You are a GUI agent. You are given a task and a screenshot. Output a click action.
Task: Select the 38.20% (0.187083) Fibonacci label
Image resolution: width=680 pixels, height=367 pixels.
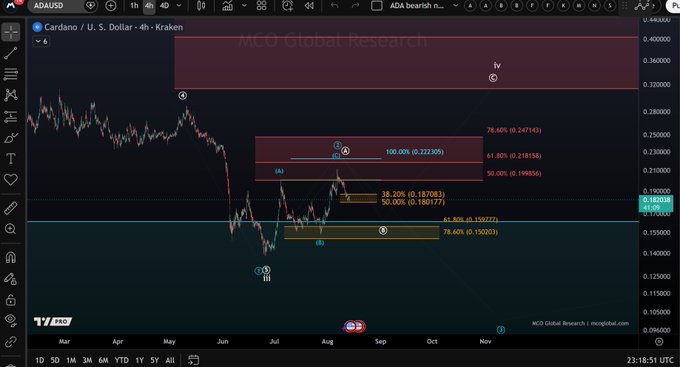[413, 194]
